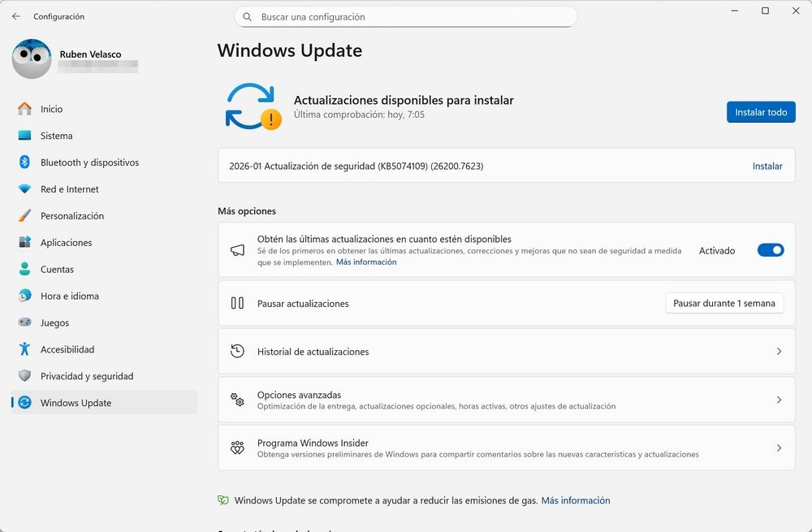Open Juegos settings via Xbox icon
Screen dimensions: 812x532
click(x=24, y=322)
